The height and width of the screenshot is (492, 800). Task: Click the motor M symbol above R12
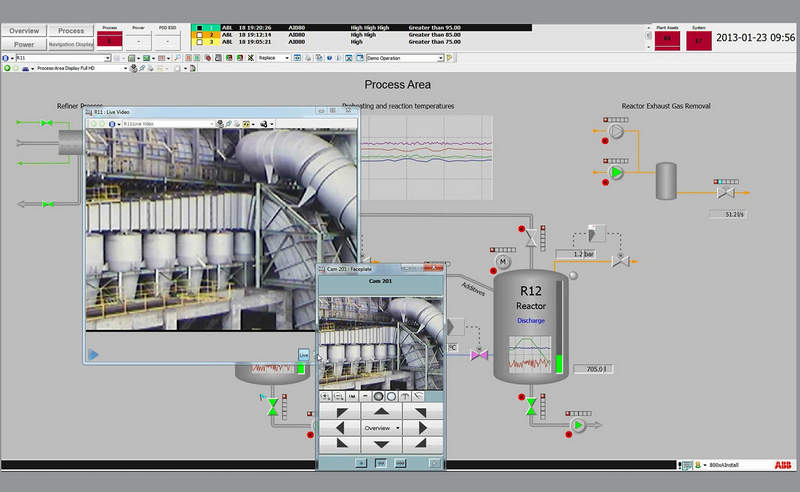tap(503, 262)
